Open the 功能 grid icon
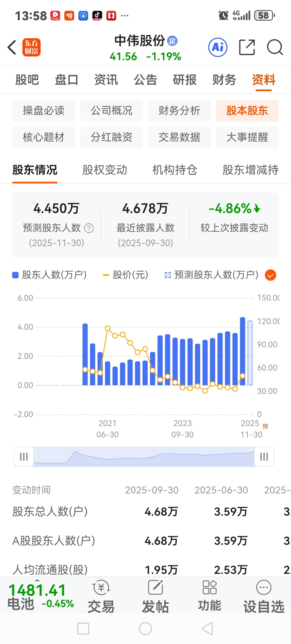This screenshot has width=291, height=644. coord(210,587)
